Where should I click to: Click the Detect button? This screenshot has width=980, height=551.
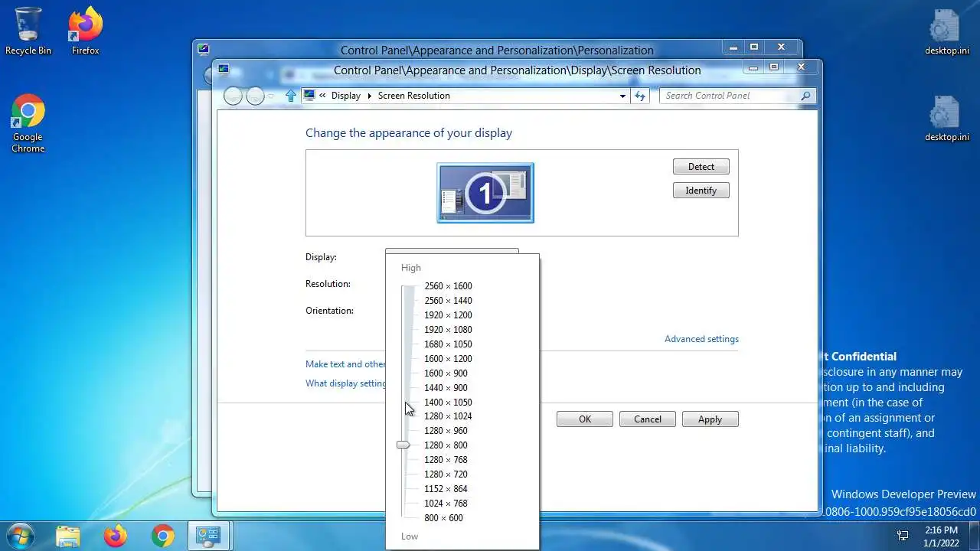(701, 166)
